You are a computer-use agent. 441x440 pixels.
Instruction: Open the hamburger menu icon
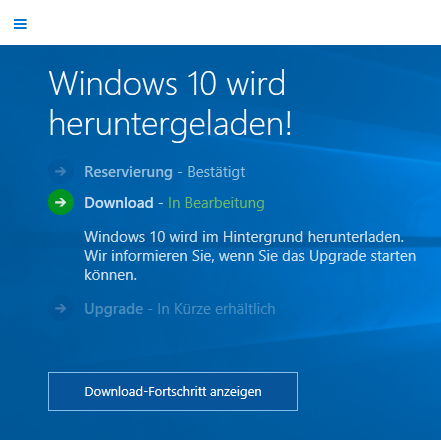tap(20, 24)
